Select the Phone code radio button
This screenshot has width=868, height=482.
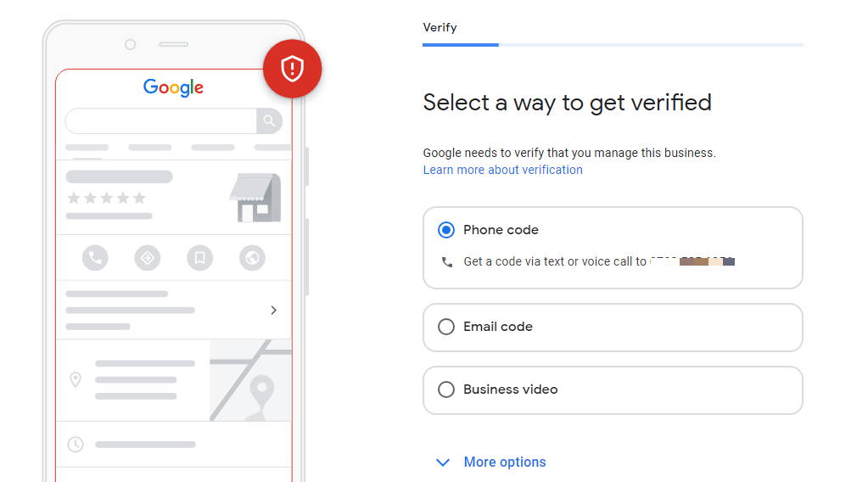pyautogui.click(x=446, y=230)
